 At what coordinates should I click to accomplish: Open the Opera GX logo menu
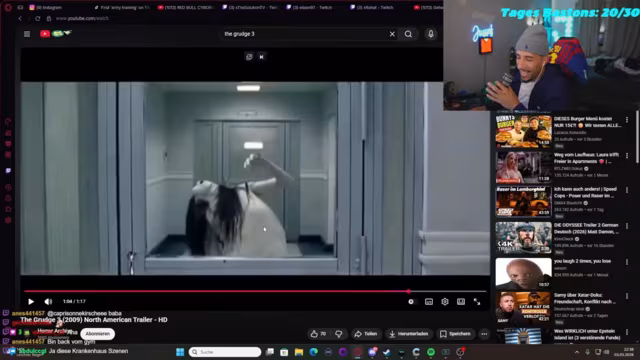point(8,7)
